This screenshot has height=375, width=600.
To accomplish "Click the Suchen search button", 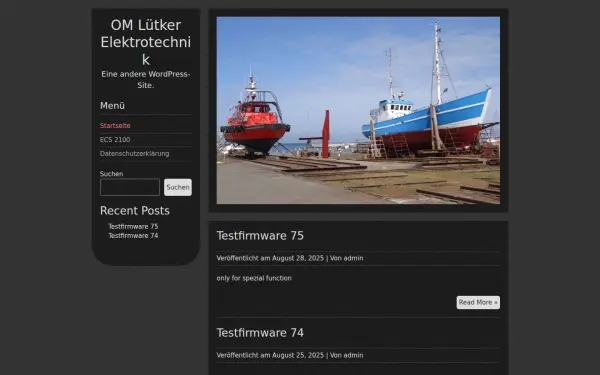I will click(x=178, y=187).
